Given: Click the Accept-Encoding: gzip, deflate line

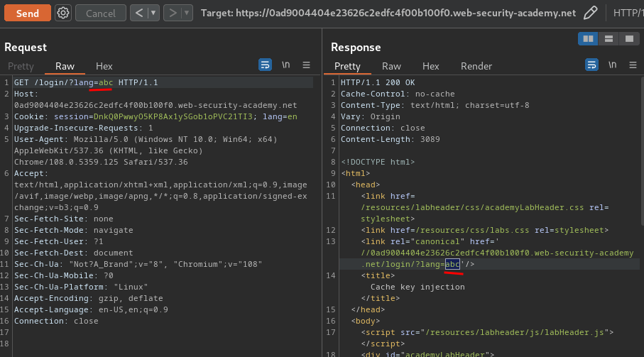Looking at the screenshot, I should [x=88, y=298].
